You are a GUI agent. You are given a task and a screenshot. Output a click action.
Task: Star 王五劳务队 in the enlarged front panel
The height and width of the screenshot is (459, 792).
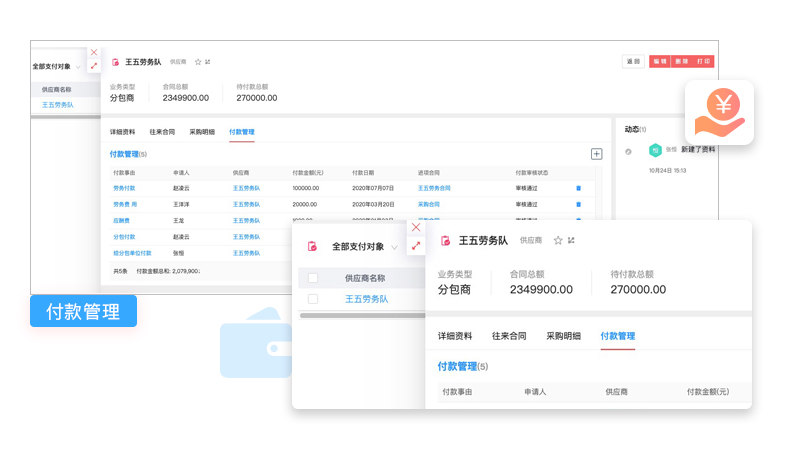click(558, 241)
